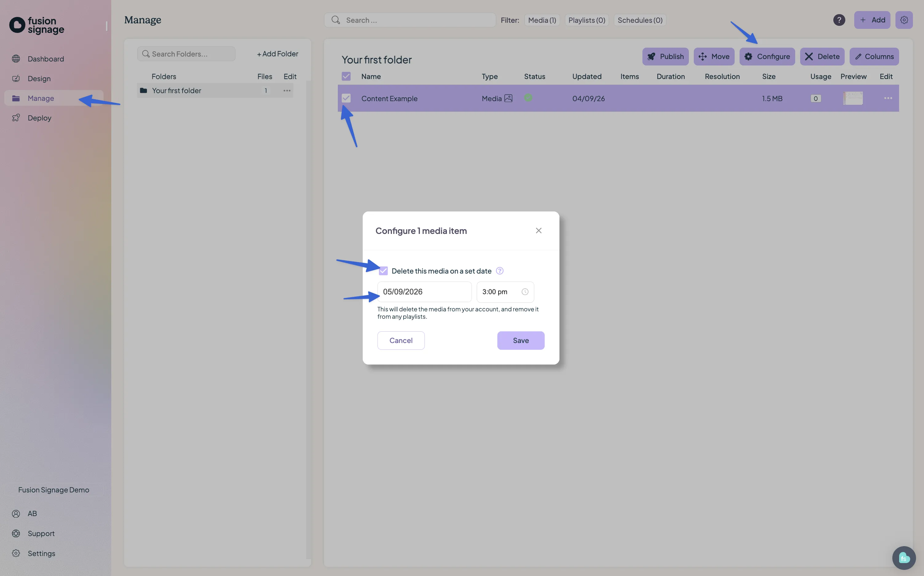Filter by Schedules (0)
Screen dimensions: 924x576
[x=640, y=20]
